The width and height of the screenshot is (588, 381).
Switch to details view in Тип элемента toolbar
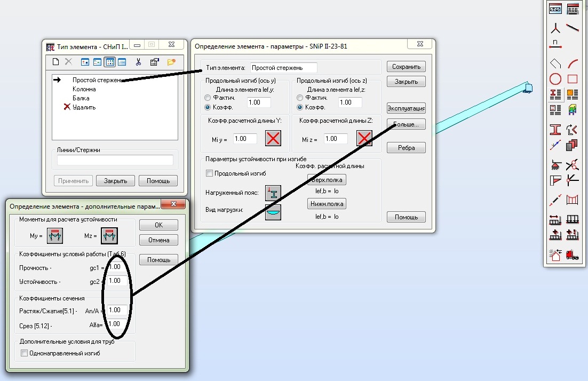click(x=122, y=62)
